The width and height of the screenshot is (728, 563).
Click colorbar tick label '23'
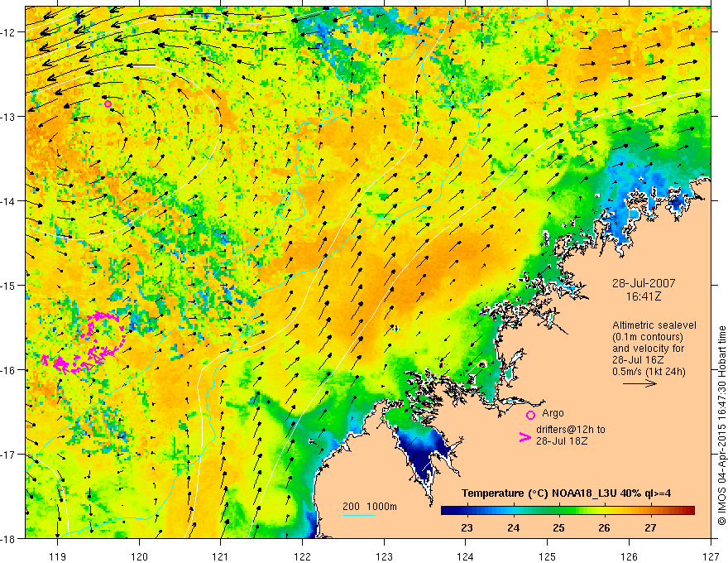(467, 527)
